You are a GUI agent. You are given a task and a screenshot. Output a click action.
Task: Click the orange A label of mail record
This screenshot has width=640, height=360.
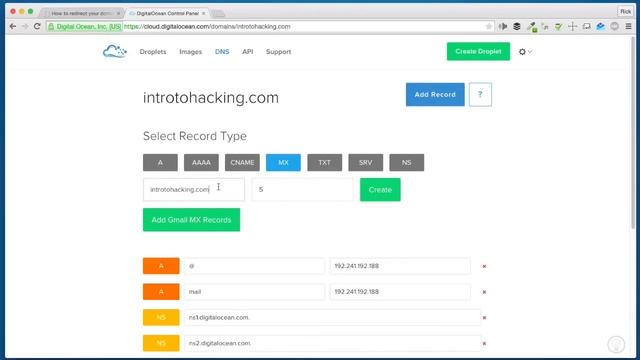coord(161,292)
